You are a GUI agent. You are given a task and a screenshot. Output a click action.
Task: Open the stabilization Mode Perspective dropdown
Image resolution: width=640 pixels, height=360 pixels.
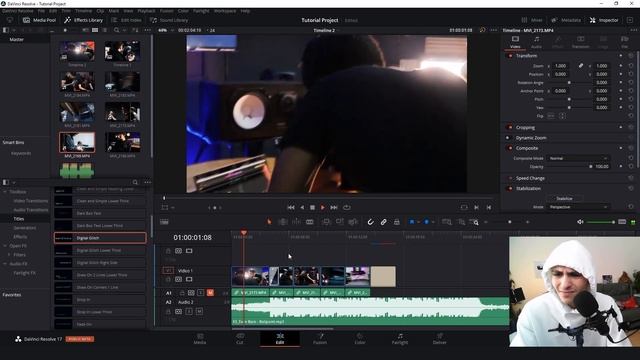pos(578,207)
